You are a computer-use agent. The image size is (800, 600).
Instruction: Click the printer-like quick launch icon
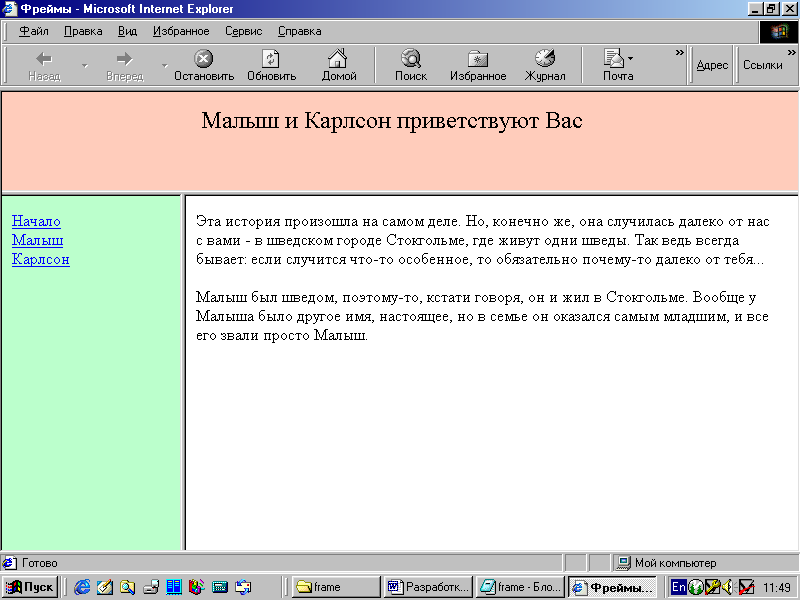click(151, 587)
